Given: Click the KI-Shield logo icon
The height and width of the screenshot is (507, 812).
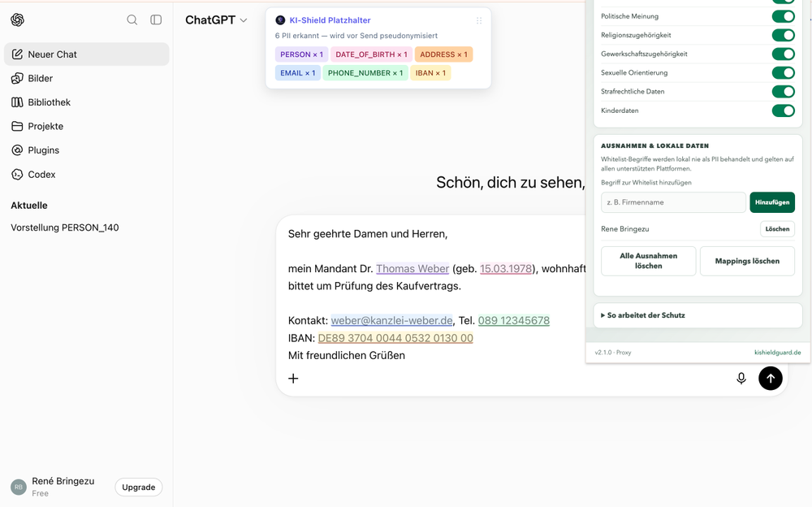Looking at the screenshot, I should (280, 20).
